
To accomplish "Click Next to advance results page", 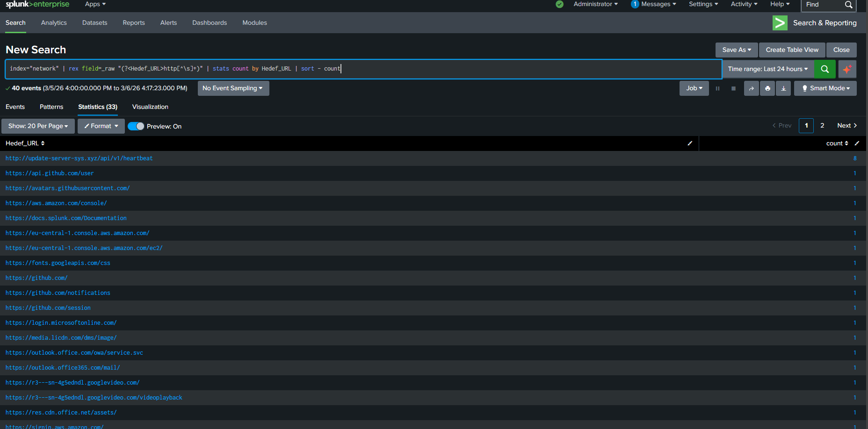I will point(847,126).
